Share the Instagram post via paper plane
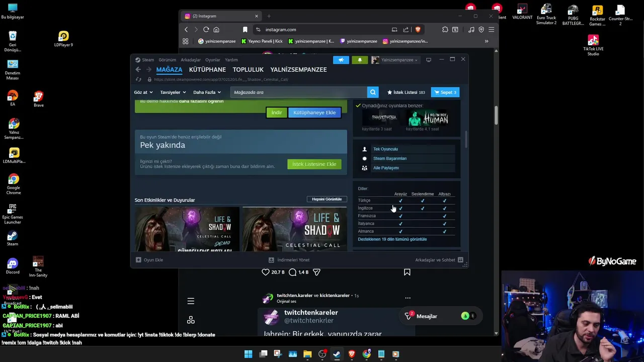This screenshot has width=644, height=362. (316, 272)
